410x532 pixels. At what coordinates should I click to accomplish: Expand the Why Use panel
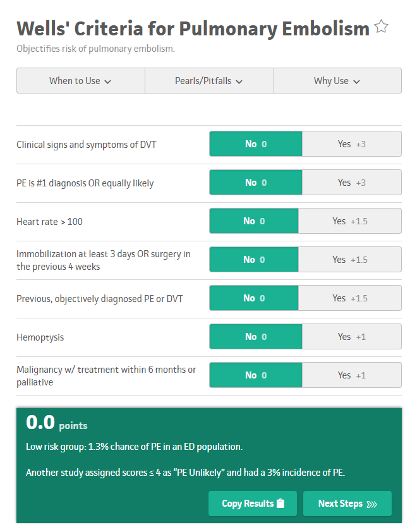(337, 81)
